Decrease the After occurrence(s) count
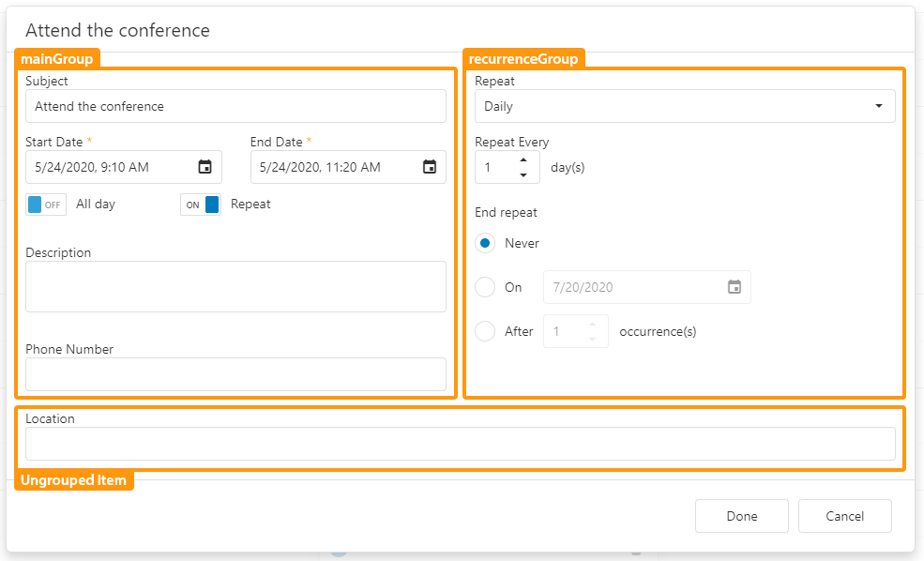The image size is (924, 561). [x=592, y=339]
